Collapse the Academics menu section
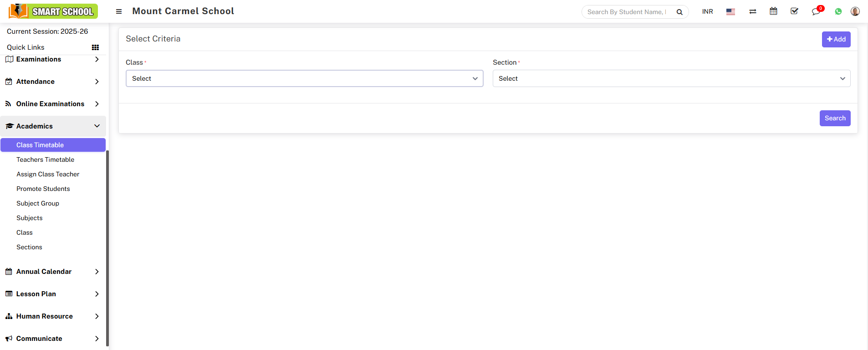The image size is (868, 350). click(x=53, y=126)
